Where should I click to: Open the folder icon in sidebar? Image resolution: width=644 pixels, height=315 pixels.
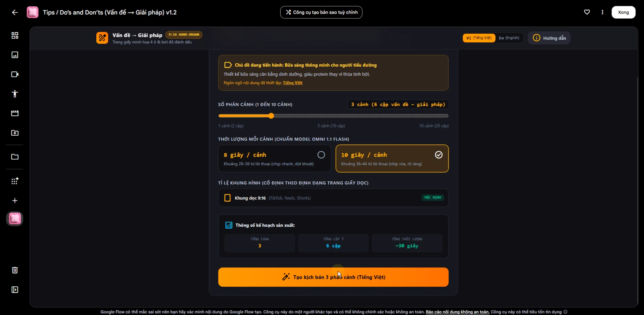click(x=15, y=157)
